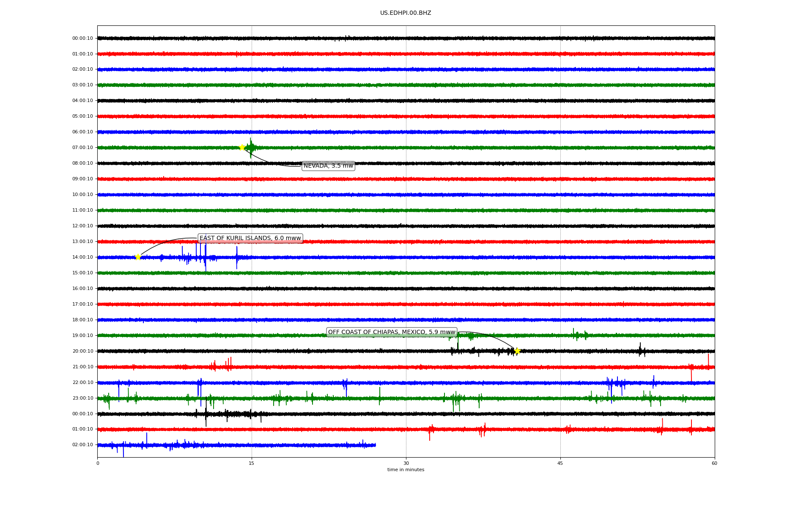Screen dimensions: 812x508
Task: Click the 14:00:10 row label
Action: [82, 257]
